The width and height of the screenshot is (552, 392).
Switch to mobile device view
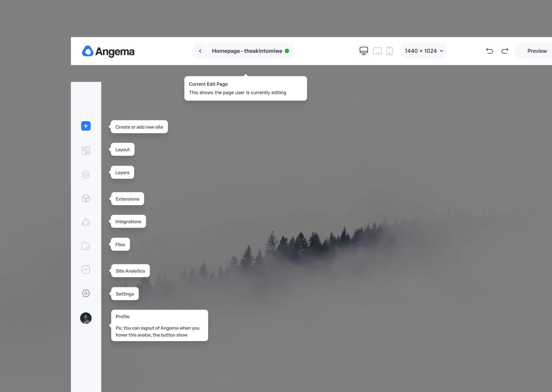click(389, 51)
